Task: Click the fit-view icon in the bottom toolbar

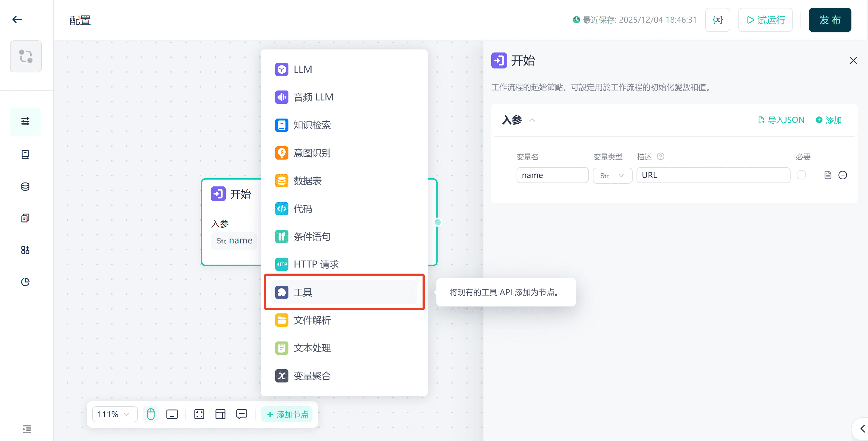Action: 199,414
